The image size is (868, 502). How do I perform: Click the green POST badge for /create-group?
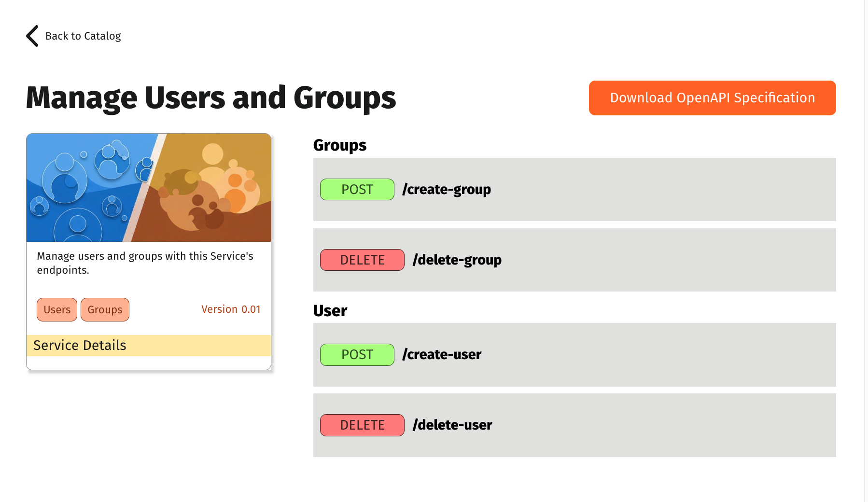[357, 189]
